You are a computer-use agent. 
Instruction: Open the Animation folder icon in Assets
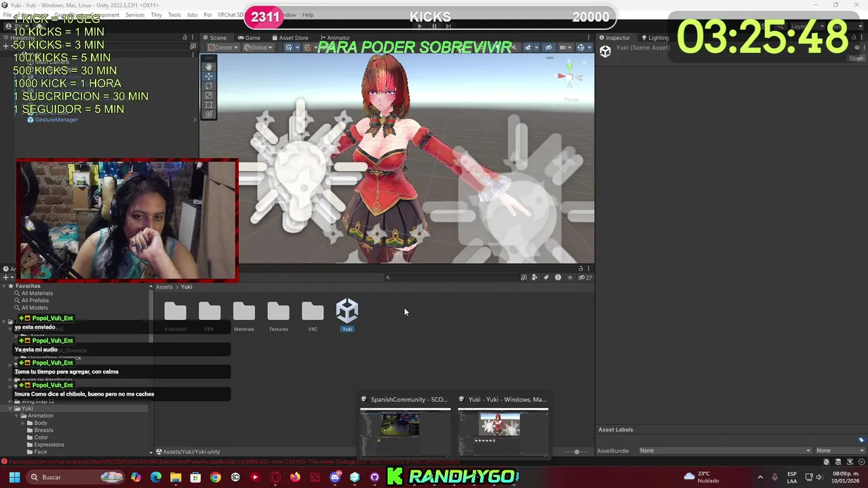(175, 312)
